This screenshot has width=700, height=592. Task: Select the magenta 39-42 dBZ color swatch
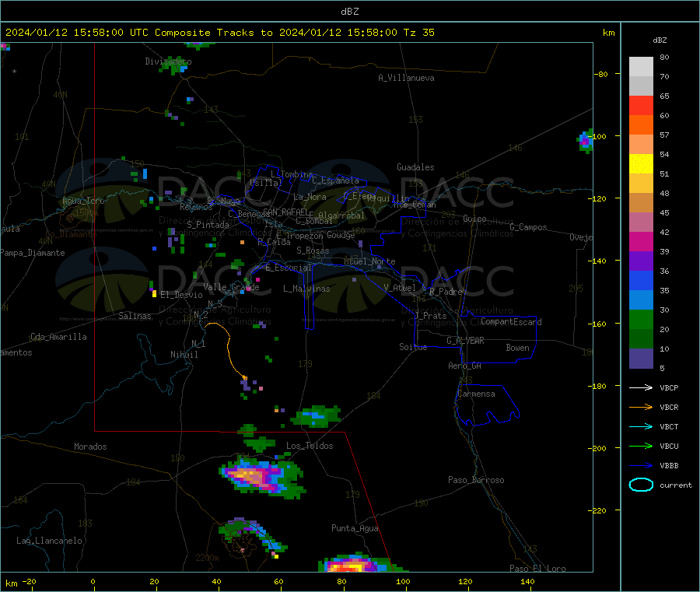[x=641, y=241]
